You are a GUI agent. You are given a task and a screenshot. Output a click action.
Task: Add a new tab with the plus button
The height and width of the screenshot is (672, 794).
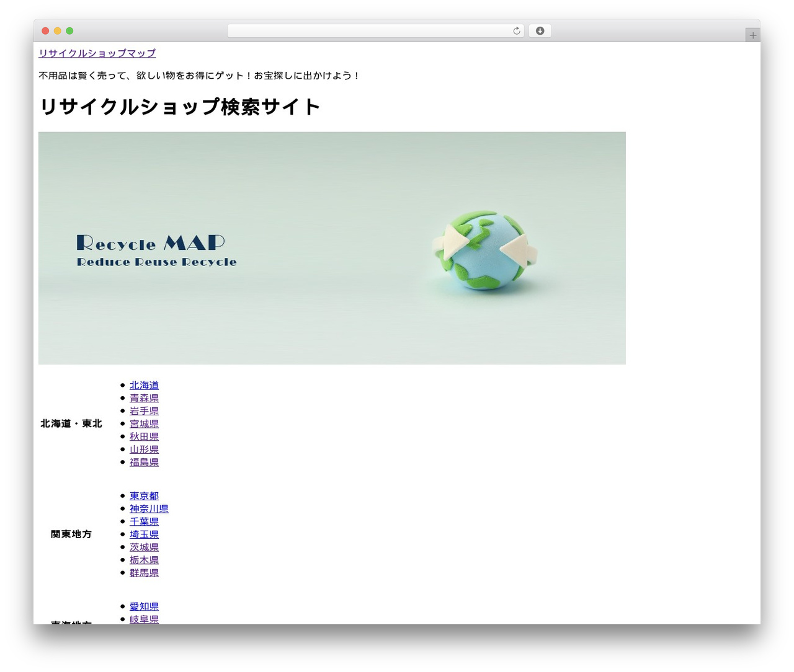752,35
